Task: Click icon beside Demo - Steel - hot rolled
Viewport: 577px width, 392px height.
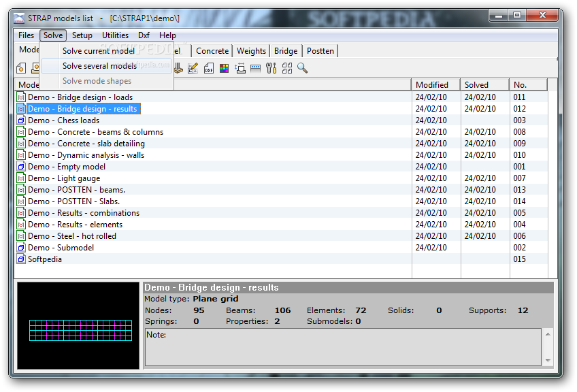Action: (21, 236)
